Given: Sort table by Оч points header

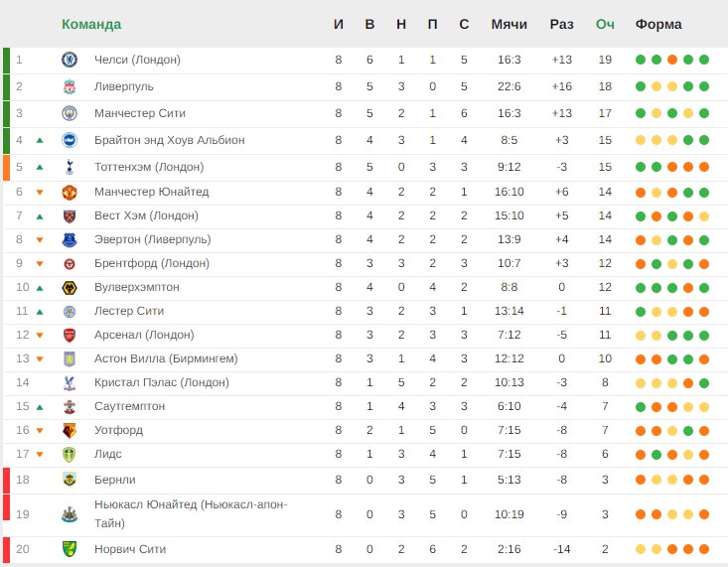Looking at the screenshot, I should [605, 24].
